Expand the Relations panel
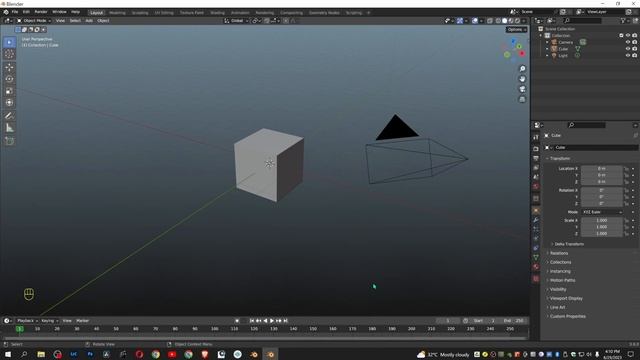This screenshot has width=640, height=360. coord(558,253)
